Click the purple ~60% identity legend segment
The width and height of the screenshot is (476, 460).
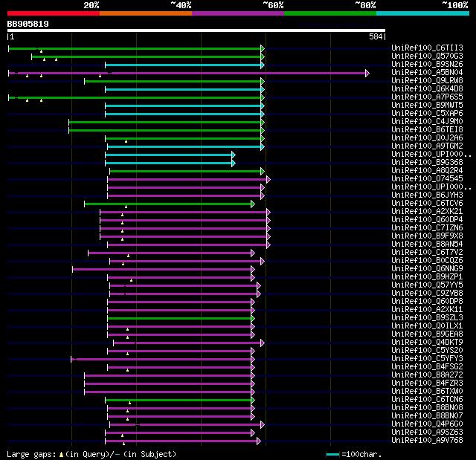click(x=237, y=13)
